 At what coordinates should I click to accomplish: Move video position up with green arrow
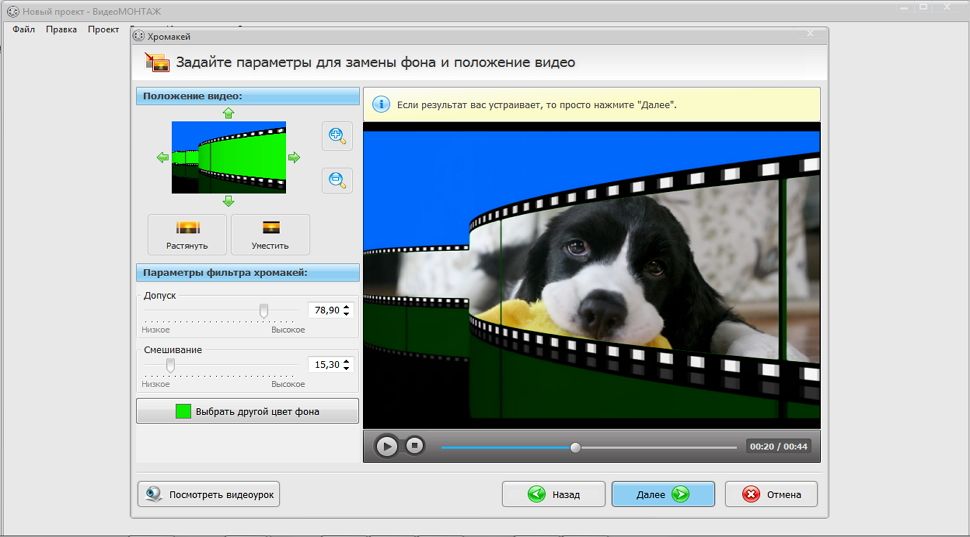coord(228,113)
